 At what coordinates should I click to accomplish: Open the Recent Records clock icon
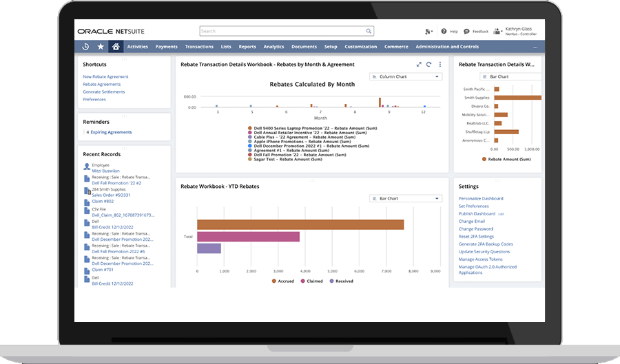[85, 47]
